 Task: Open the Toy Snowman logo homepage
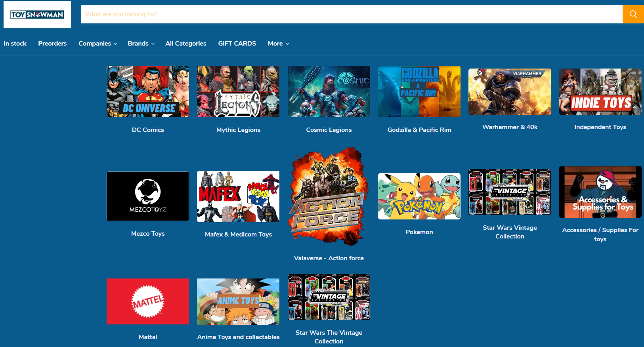tap(37, 14)
